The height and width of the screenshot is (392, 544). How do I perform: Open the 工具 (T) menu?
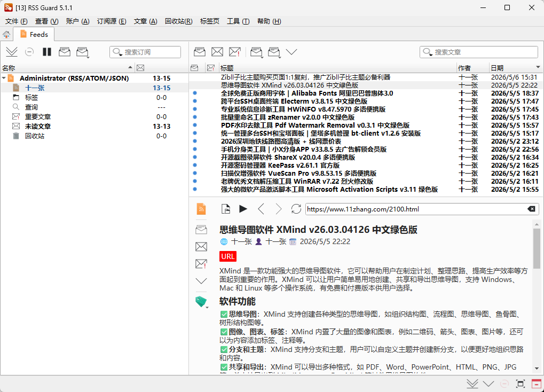238,21
